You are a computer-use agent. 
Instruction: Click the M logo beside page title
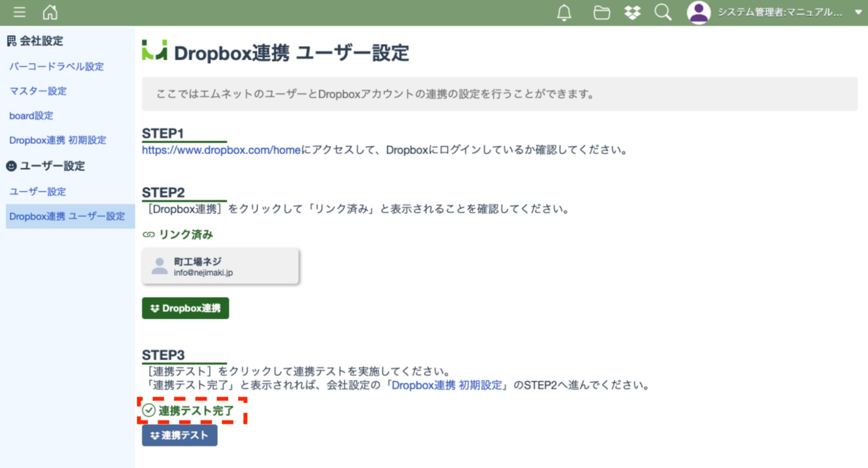[x=154, y=51]
